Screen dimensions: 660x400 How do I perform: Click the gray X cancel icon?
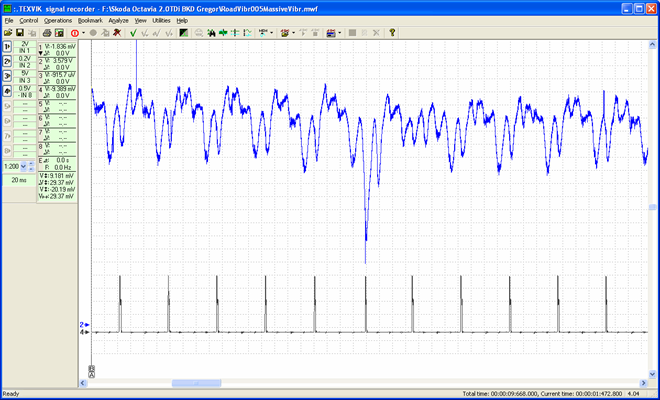point(376,33)
